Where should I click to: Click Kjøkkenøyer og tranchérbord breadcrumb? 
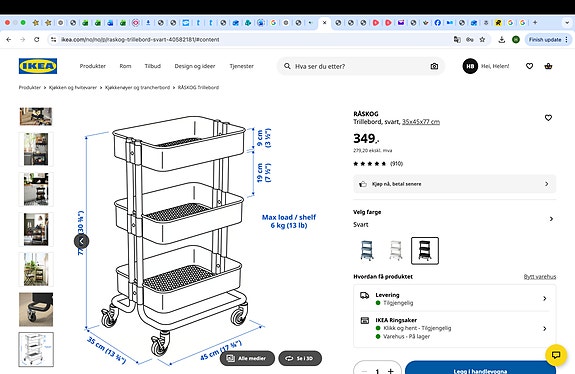tap(138, 87)
